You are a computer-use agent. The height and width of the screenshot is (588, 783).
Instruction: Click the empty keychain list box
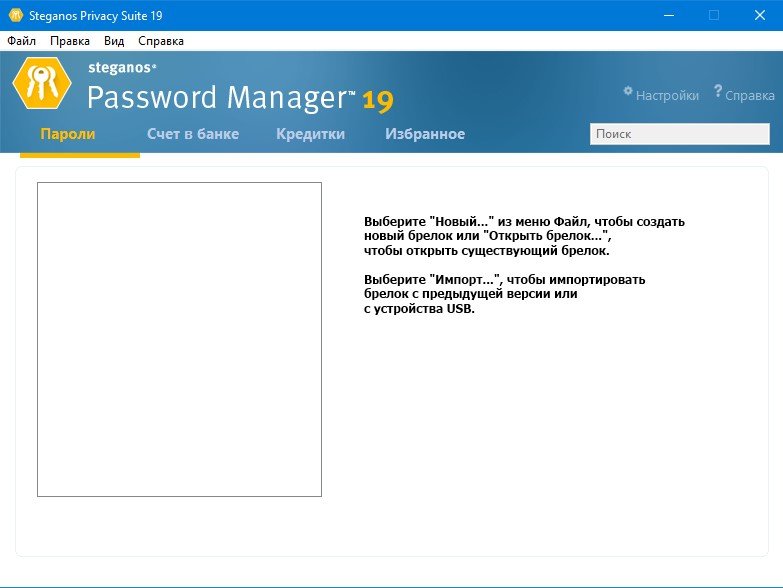(x=179, y=339)
